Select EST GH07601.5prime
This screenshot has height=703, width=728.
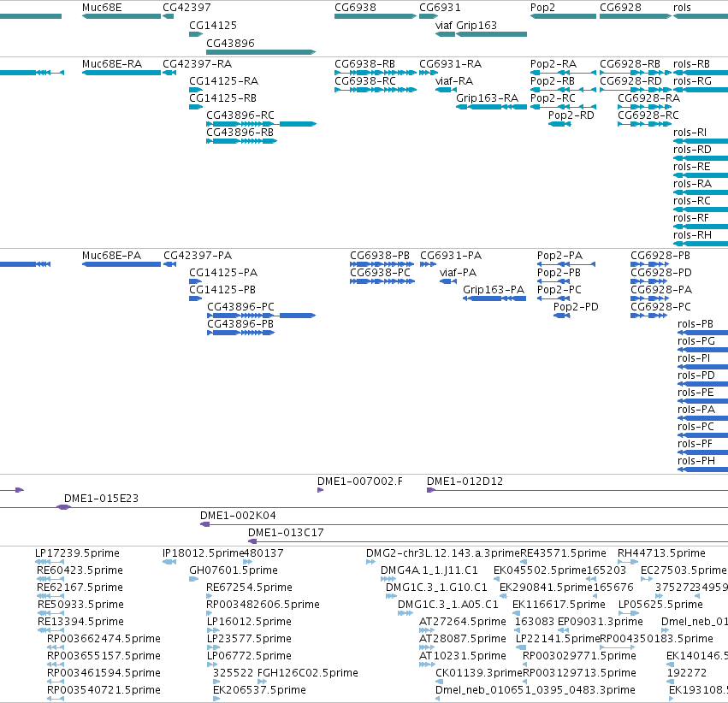coord(233,570)
